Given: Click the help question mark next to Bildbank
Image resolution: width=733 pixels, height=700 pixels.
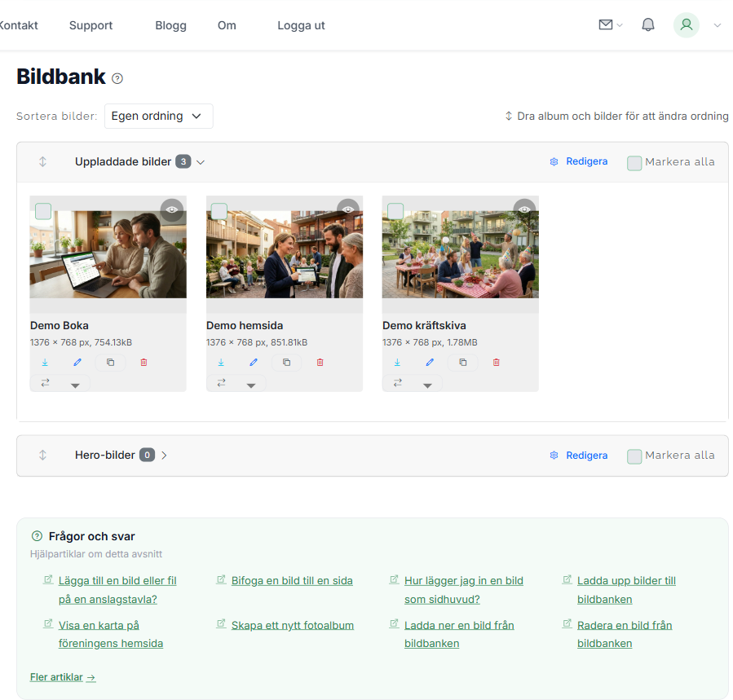Looking at the screenshot, I should (117, 78).
